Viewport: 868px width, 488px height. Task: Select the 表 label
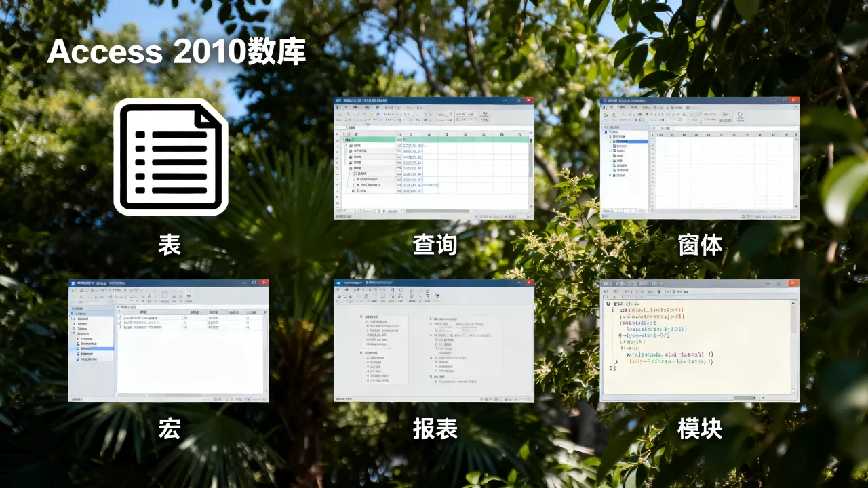point(170,245)
